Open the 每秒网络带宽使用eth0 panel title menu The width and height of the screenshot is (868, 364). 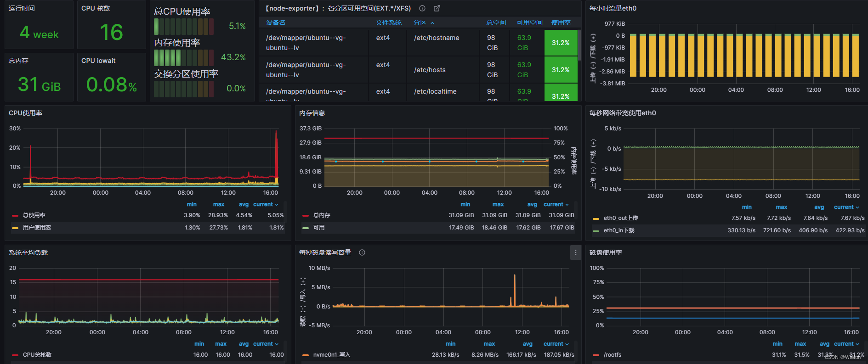[x=623, y=113]
